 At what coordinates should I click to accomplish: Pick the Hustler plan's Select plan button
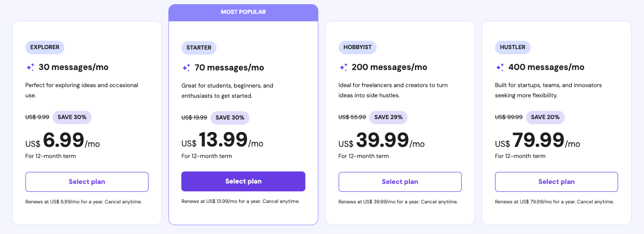(x=556, y=182)
